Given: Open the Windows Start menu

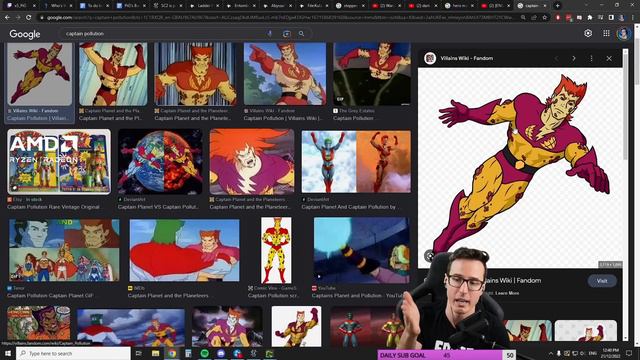Looking at the screenshot, I should [x=7, y=353].
